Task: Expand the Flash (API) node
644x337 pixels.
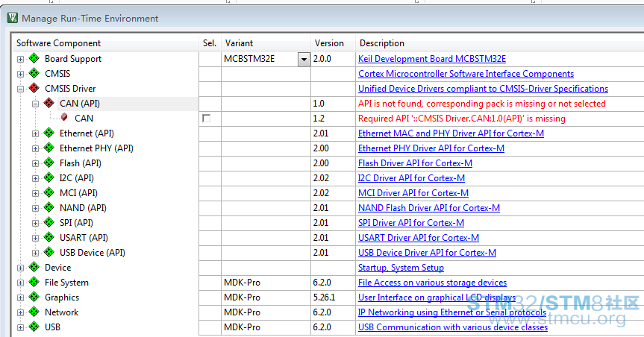Action: click(x=35, y=163)
